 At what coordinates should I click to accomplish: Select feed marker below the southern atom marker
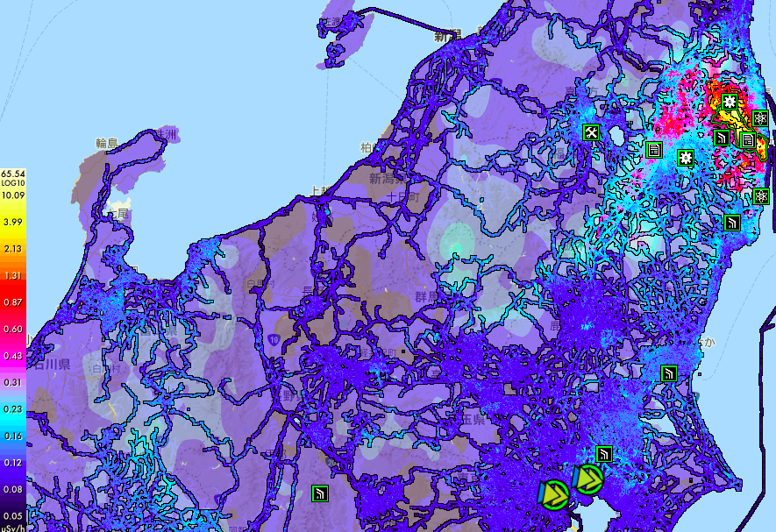[x=731, y=222]
